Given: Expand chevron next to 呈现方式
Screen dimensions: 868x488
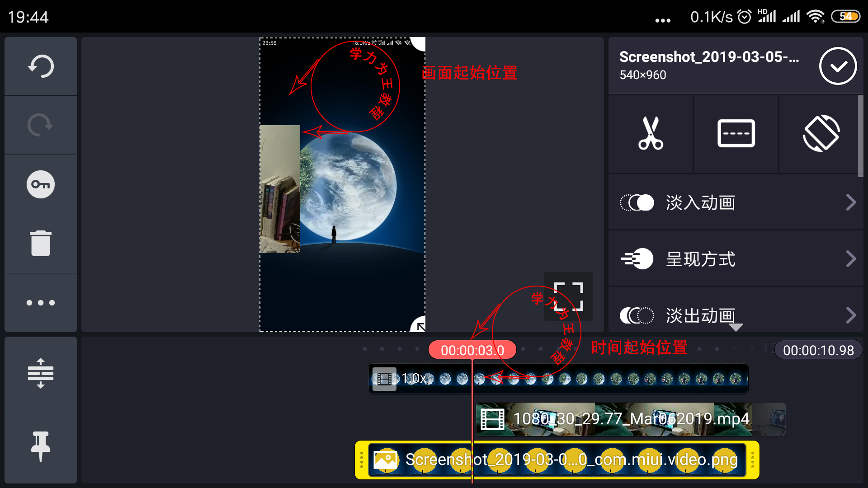Looking at the screenshot, I should pyautogui.click(x=851, y=259).
